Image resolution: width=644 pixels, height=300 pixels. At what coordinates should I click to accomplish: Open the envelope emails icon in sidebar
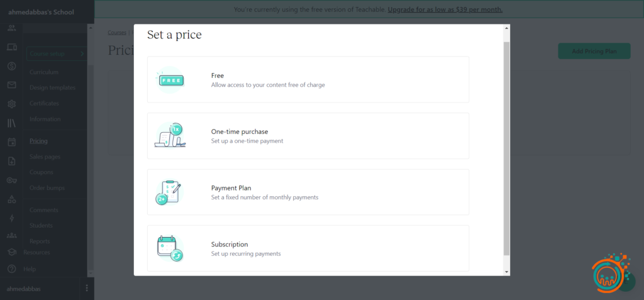(x=11, y=85)
